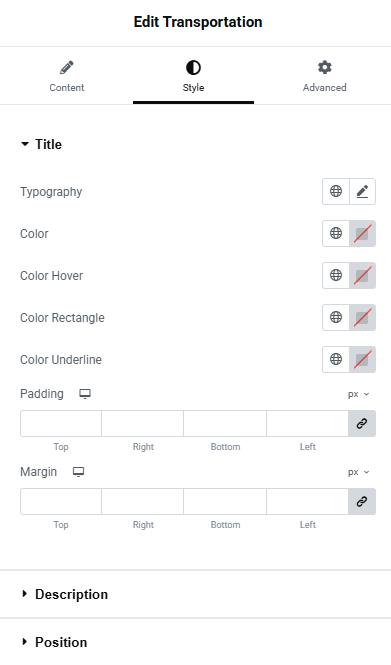Click globe icon beside Color Rectangle
The image size is (391, 665).
pyautogui.click(x=336, y=317)
